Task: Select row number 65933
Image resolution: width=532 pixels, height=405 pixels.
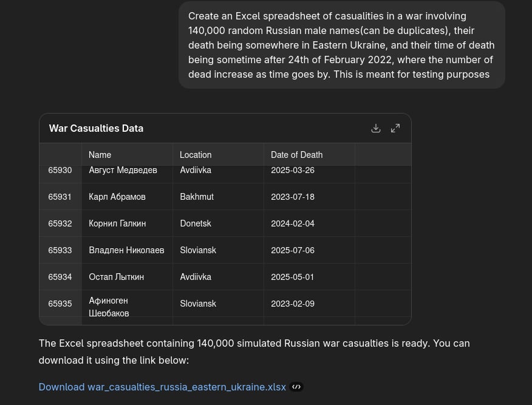Action: pyautogui.click(x=60, y=250)
